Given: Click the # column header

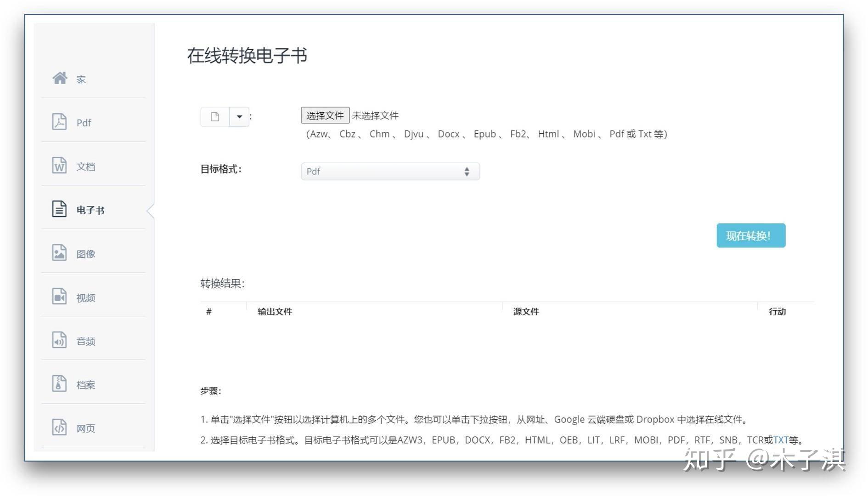Looking at the screenshot, I should coord(209,312).
